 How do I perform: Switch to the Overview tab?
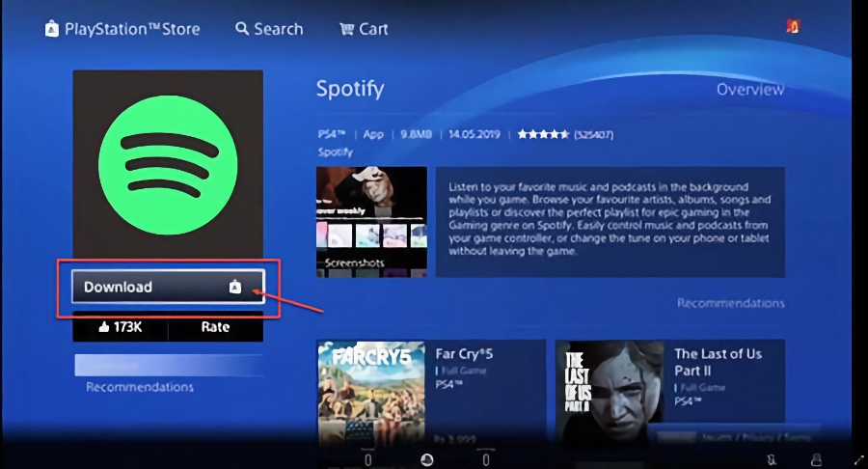(750, 89)
